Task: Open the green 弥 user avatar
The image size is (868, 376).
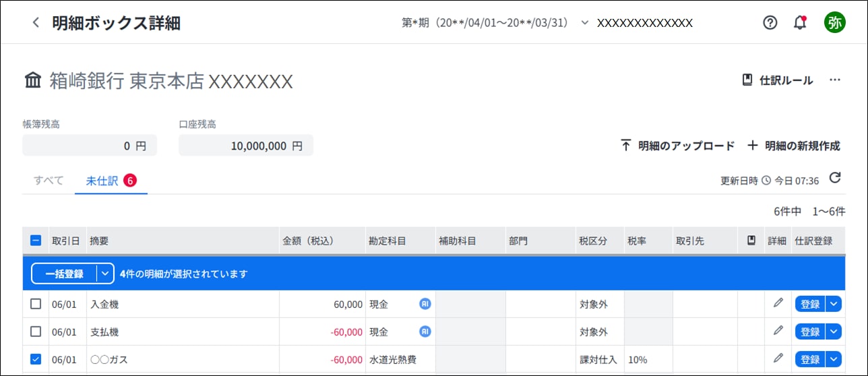Action: [834, 22]
